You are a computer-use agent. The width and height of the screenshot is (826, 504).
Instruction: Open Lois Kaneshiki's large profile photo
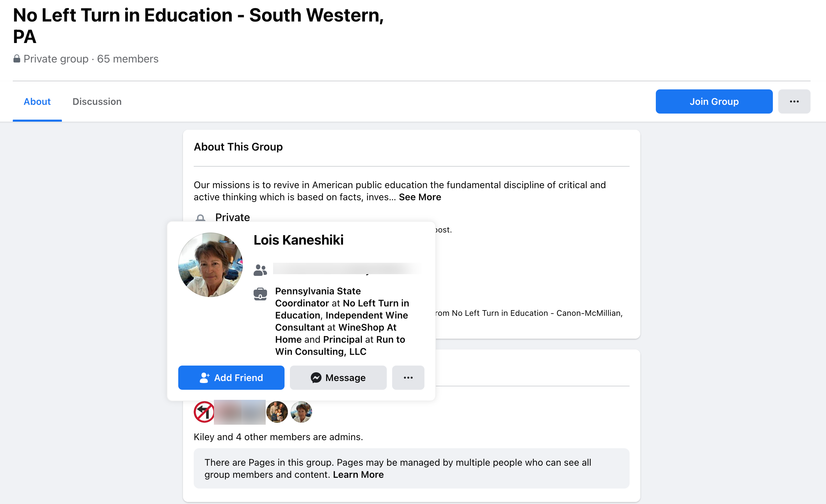point(211,265)
